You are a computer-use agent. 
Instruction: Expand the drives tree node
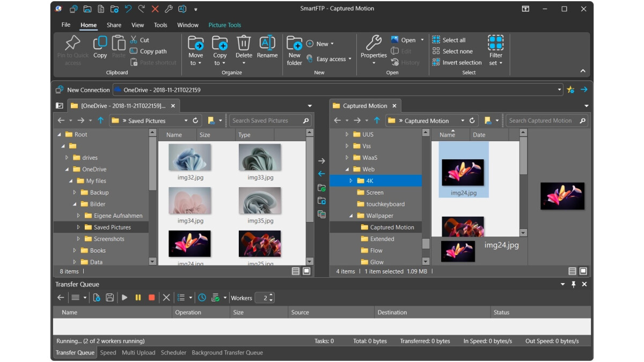coord(67,158)
